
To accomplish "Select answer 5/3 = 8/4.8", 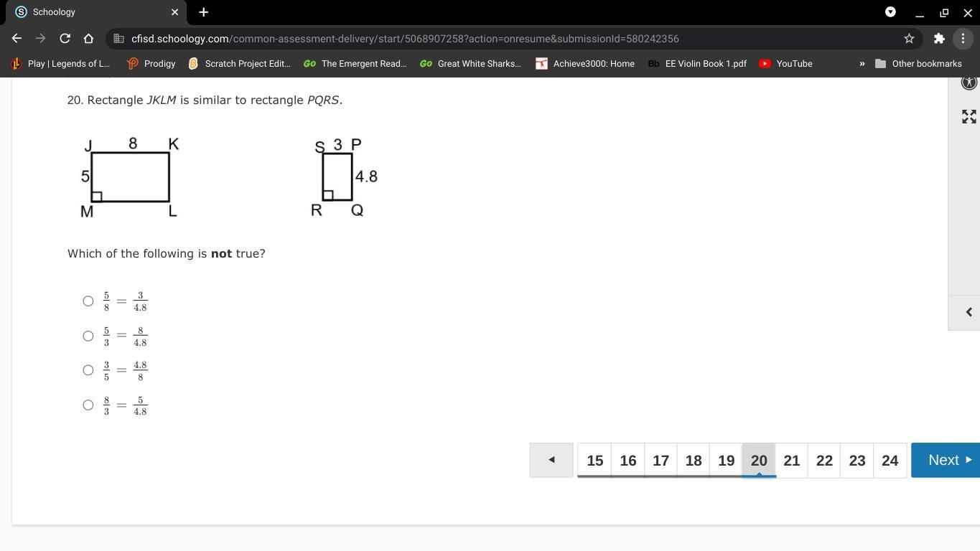I will pyautogui.click(x=88, y=336).
